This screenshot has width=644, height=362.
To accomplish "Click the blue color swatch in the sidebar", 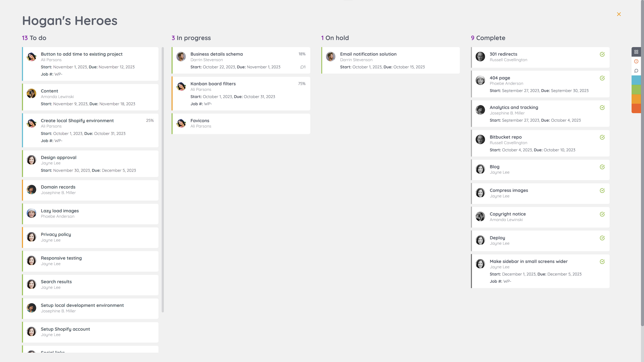I will (x=636, y=80).
